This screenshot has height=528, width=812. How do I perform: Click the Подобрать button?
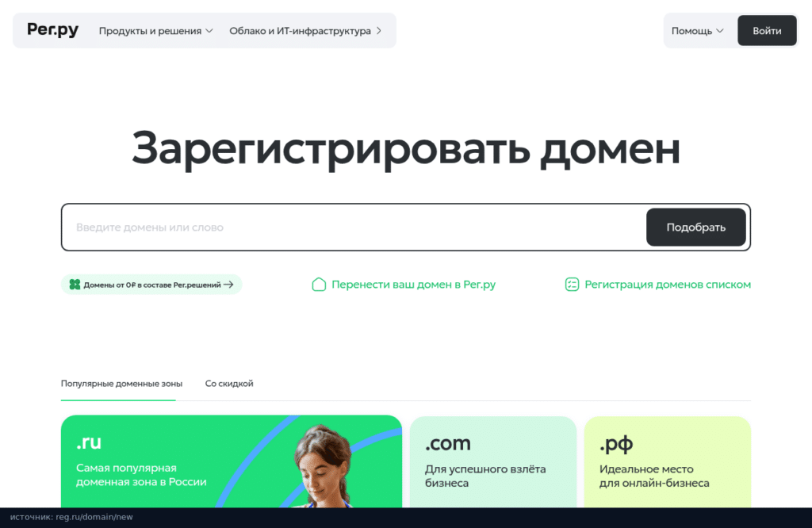point(695,228)
